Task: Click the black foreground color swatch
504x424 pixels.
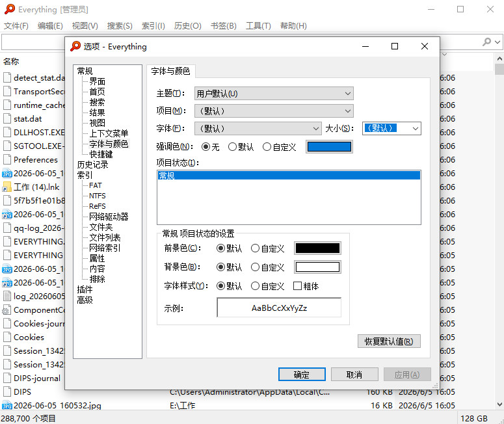Action: click(317, 248)
